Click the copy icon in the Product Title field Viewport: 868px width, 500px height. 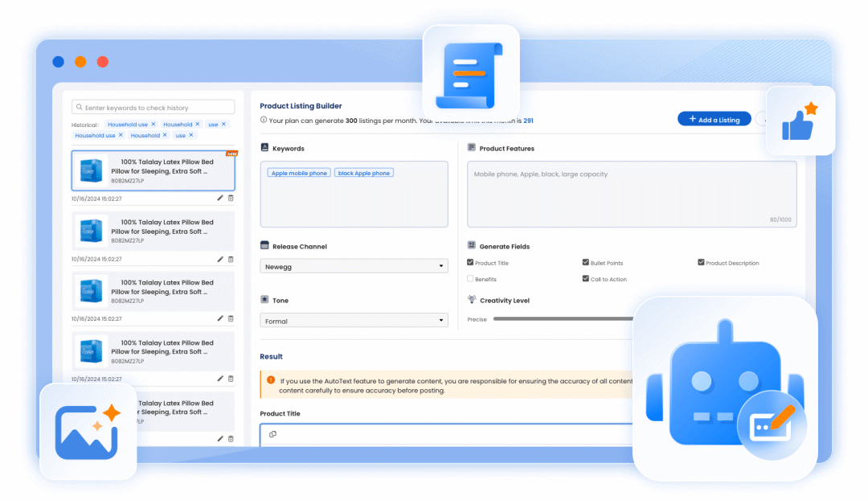click(x=273, y=434)
